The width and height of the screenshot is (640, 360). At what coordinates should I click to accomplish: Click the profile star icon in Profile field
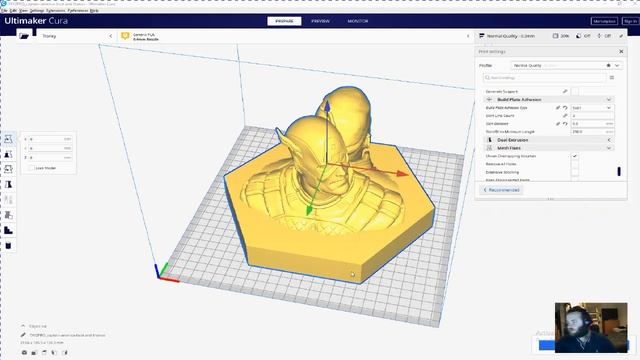(x=608, y=65)
